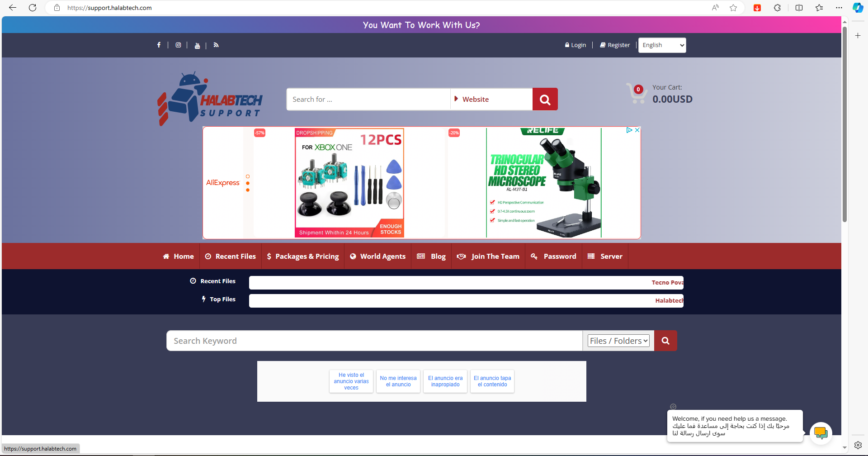Expand the Website search type selector
The width and height of the screenshot is (868, 456).
click(491, 100)
